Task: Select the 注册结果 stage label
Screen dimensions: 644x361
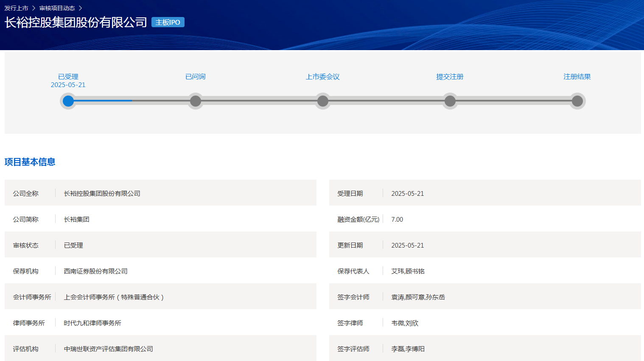Action: 577,76
